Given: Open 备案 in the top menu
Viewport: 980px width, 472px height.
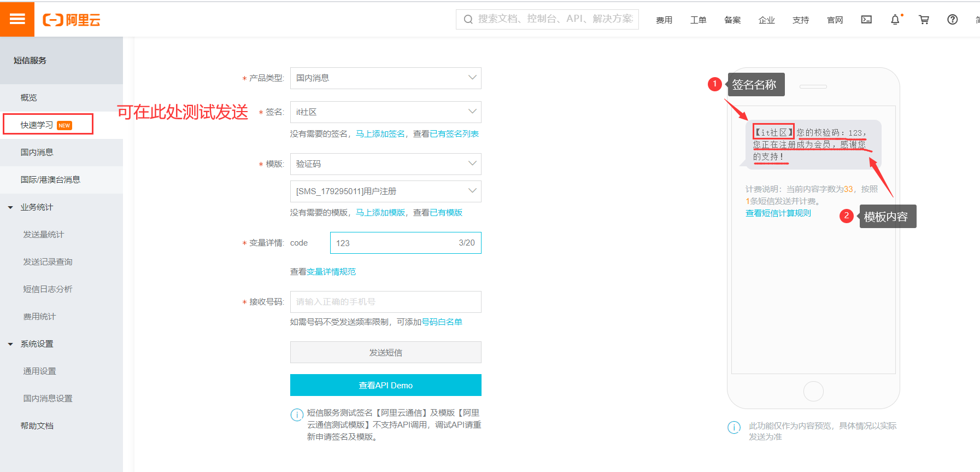Looking at the screenshot, I should tap(732, 20).
